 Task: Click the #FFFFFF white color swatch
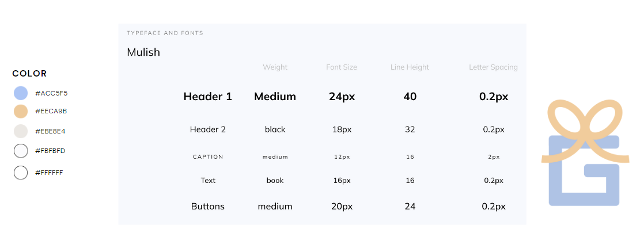pyautogui.click(x=21, y=173)
